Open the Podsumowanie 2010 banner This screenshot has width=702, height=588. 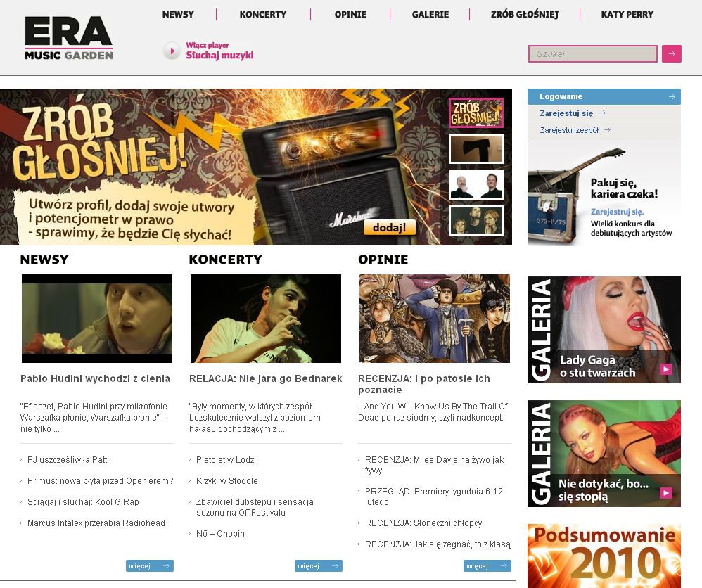click(x=604, y=556)
